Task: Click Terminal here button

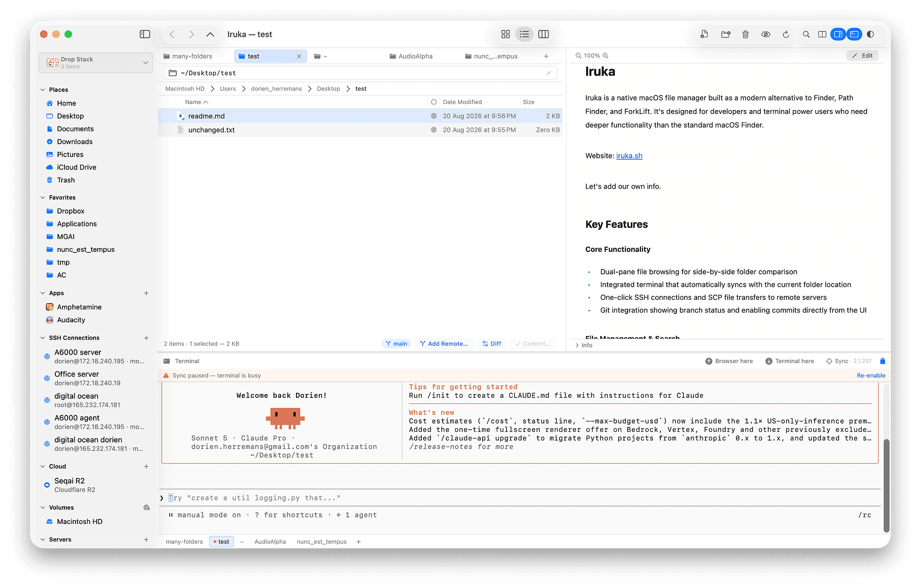Action: tap(790, 361)
